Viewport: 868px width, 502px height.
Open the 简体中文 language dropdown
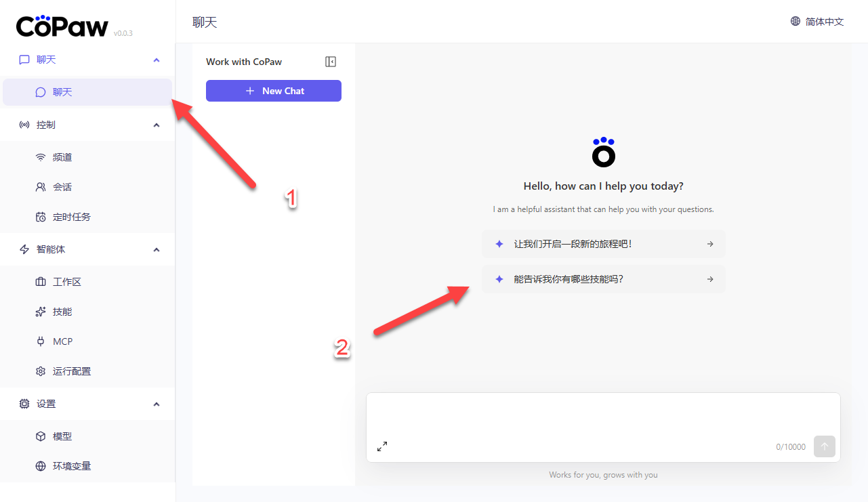(817, 21)
